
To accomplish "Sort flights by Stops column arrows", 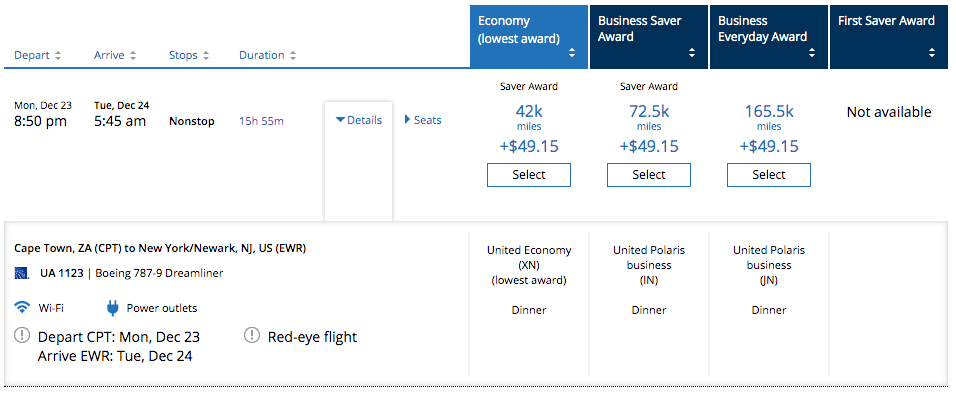I will tap(206, 55).
